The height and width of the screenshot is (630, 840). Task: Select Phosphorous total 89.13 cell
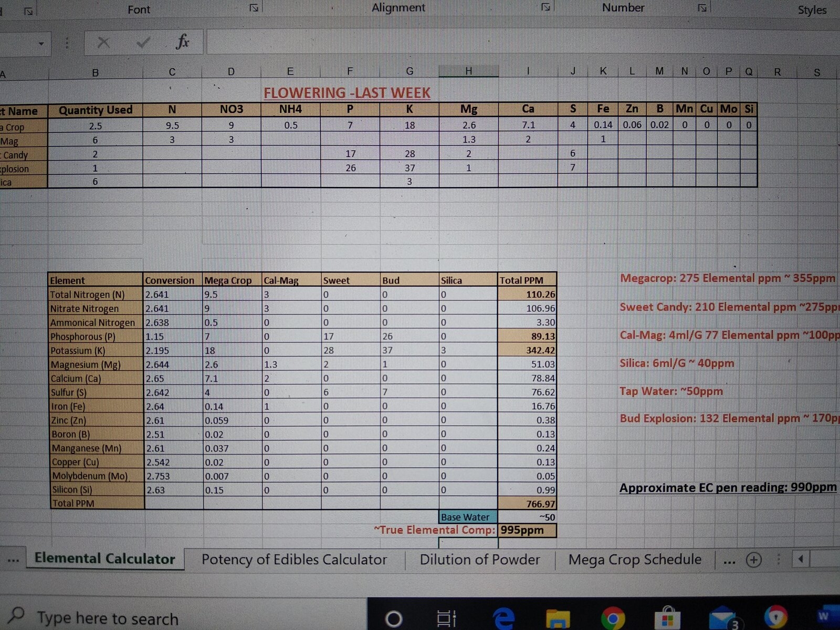[x=527, y=336]
